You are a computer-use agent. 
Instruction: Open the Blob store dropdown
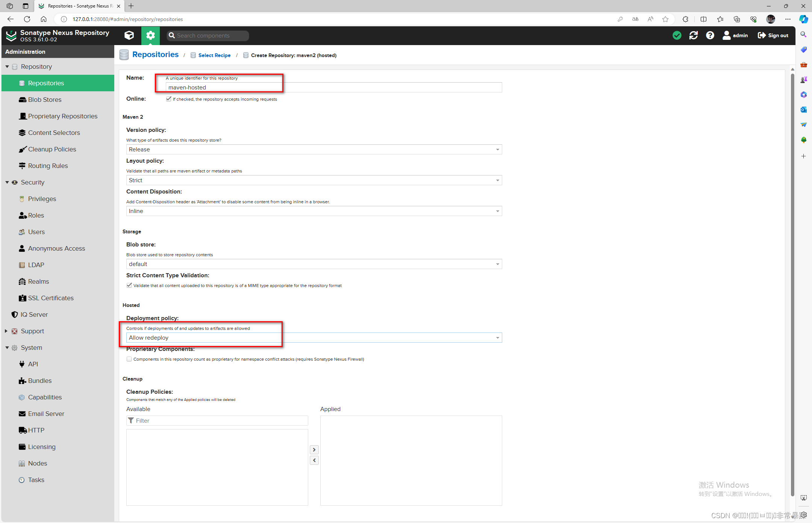click(x=314, y=264)
